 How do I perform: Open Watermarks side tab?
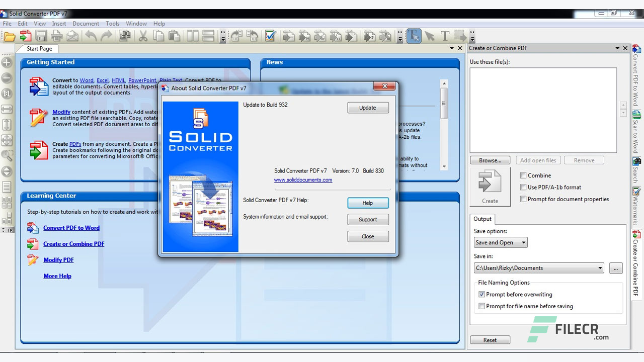click(636, 206)
